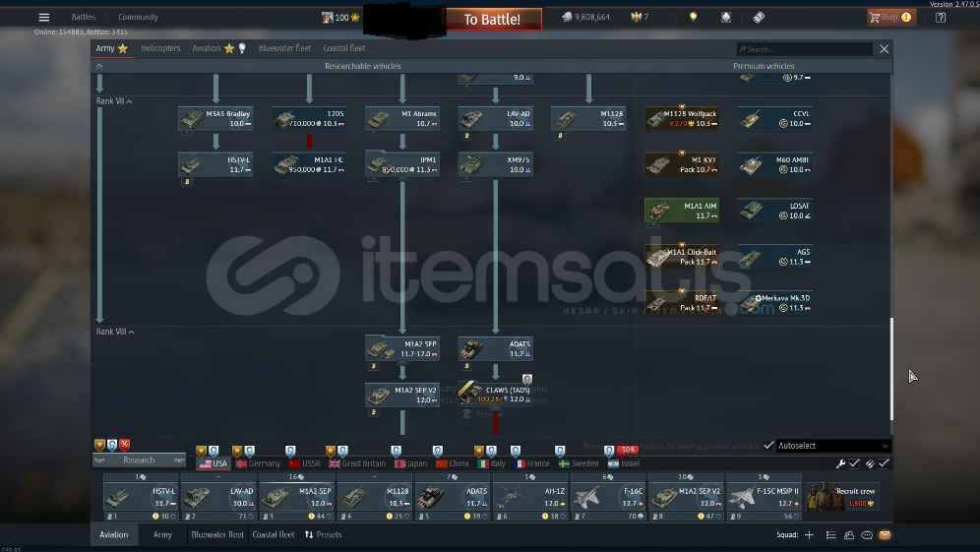Select the Sweden nation flag
Screen dimensions: 980x552
tap(579, 463)
